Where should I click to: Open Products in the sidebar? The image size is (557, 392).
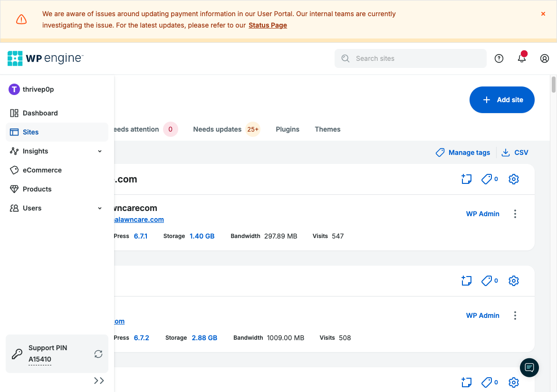pos(57,189)
